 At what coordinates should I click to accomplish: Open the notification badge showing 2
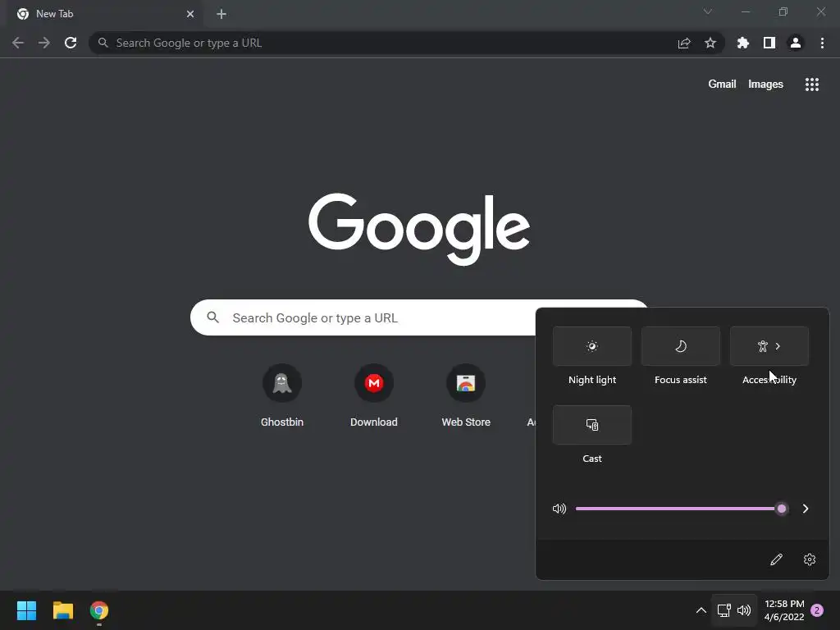[x=817, y=610]
